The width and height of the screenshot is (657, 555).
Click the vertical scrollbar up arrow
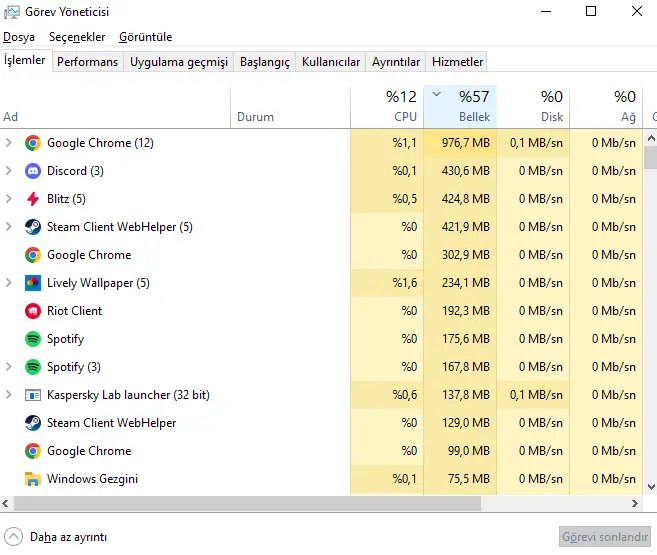(x=651, y=138)
